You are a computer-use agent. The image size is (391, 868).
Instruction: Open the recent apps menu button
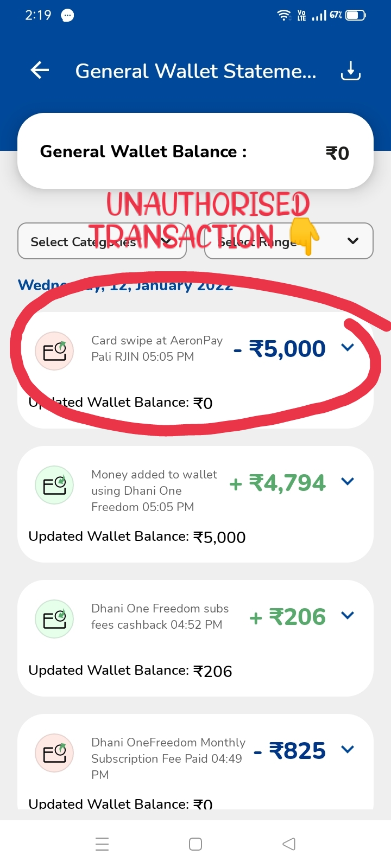coord(102,844)
